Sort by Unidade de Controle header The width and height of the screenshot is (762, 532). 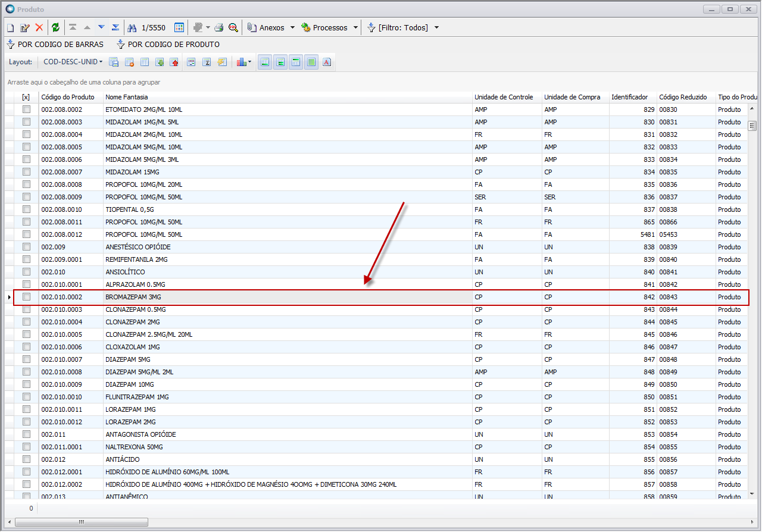coord(507,97)
